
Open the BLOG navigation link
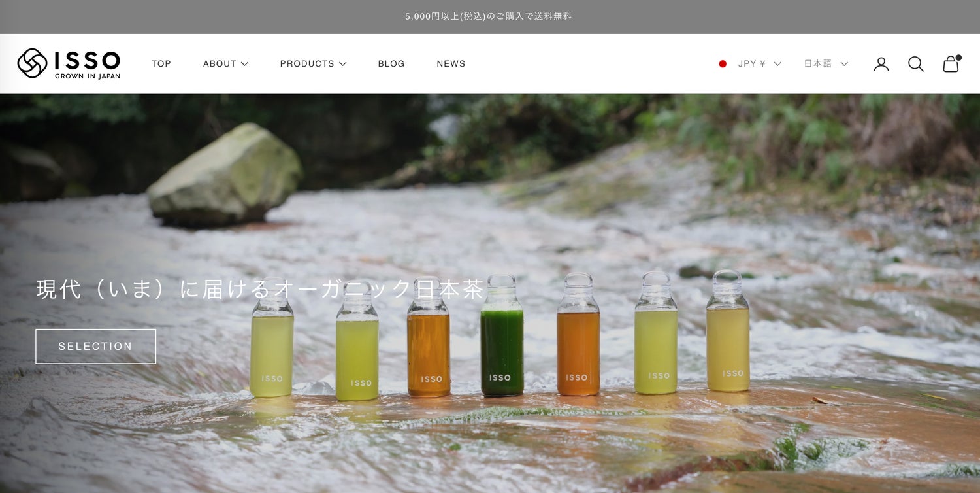pos(391,64)
